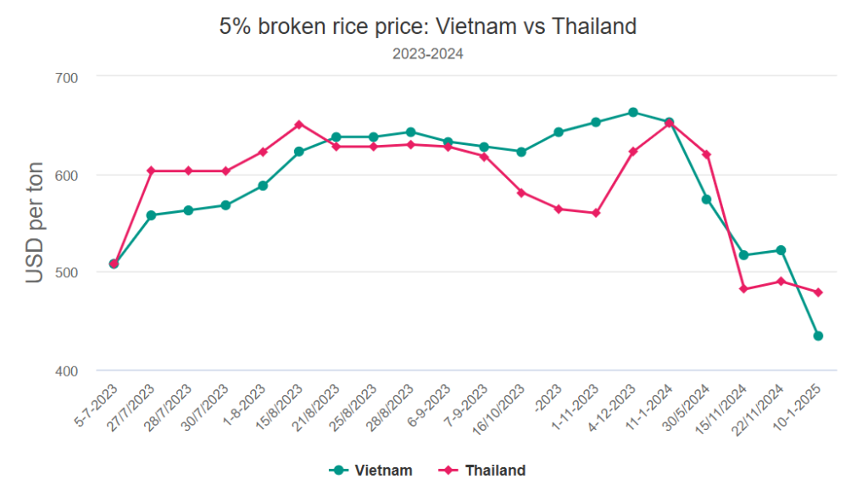Click Vietnam's circle marker on 30/5/2024

coord(707,199)
